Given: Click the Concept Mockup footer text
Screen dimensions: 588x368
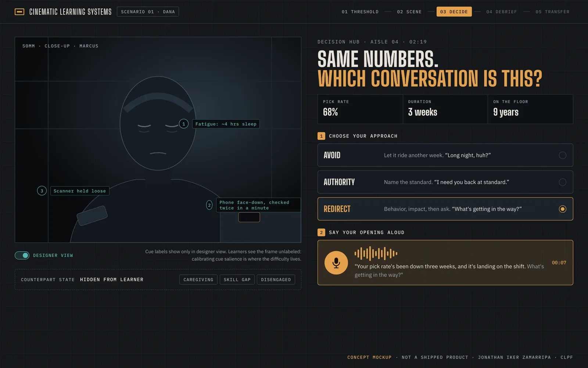Looking at the screenshot, I should click(369, 357).
